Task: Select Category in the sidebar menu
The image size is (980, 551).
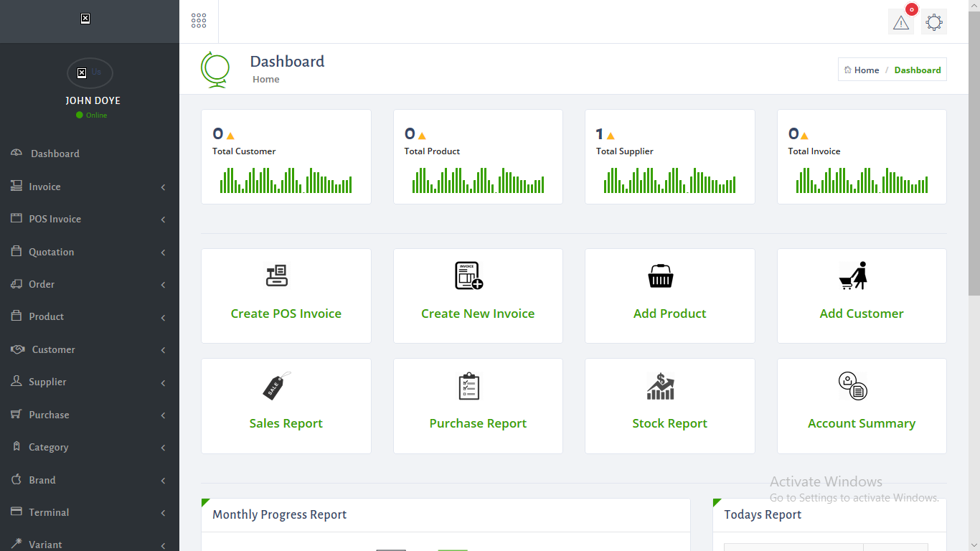Action: [48, 447]
